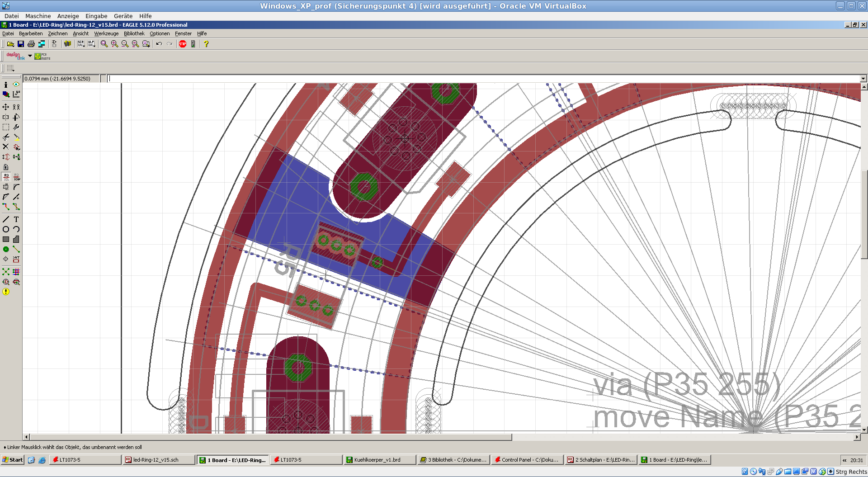Select the Ripup tool
Screen dimensions: 868x477
[16, 207]
